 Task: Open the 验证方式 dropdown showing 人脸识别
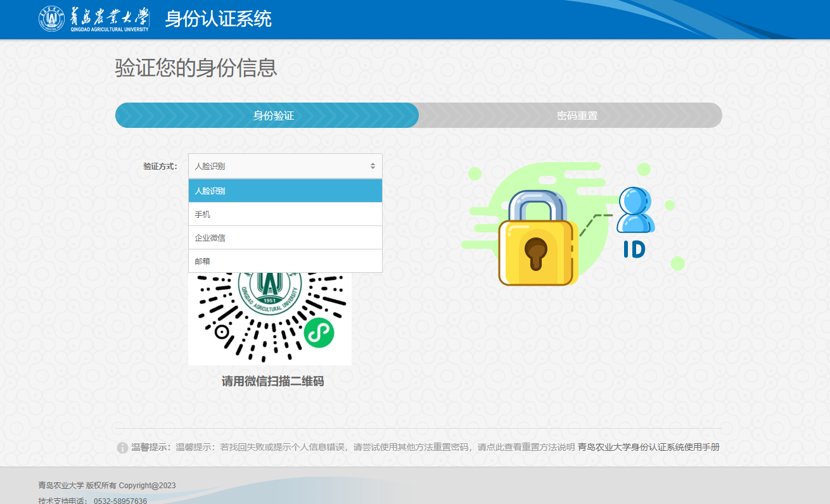pos(285,166)
